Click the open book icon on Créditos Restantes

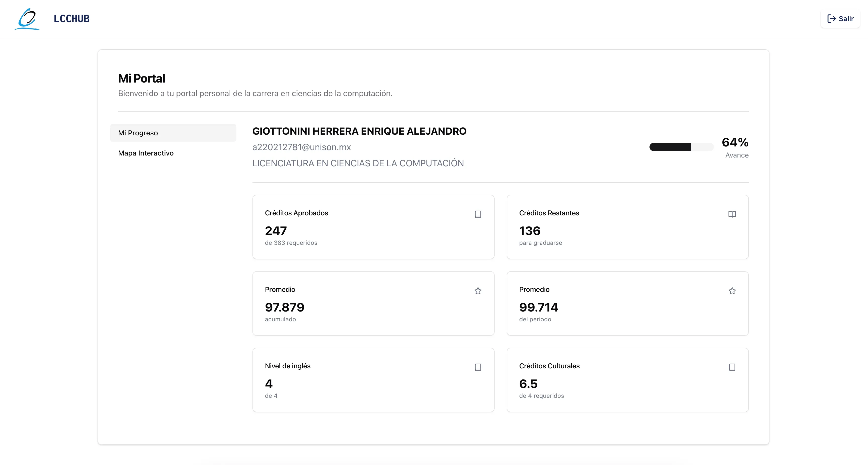pos(732,214)
